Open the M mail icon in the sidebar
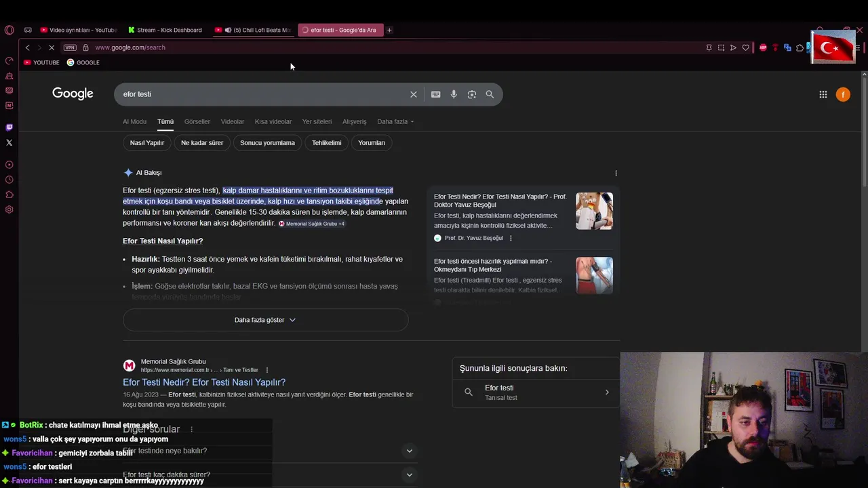This screenshot has height=488, width=868. coord(9,105)
